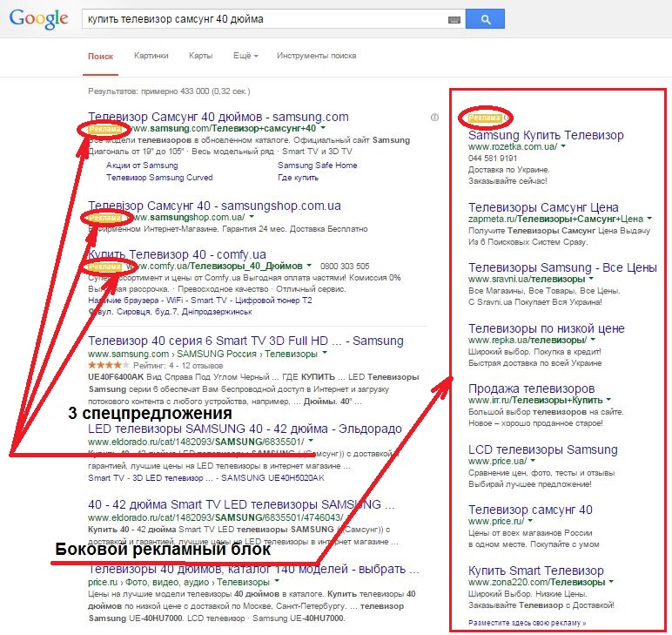Click the comfy.ua phone 0800 303 505
Image resolution: width=672 pixels, height=635 pixels.
click(345, 267)
